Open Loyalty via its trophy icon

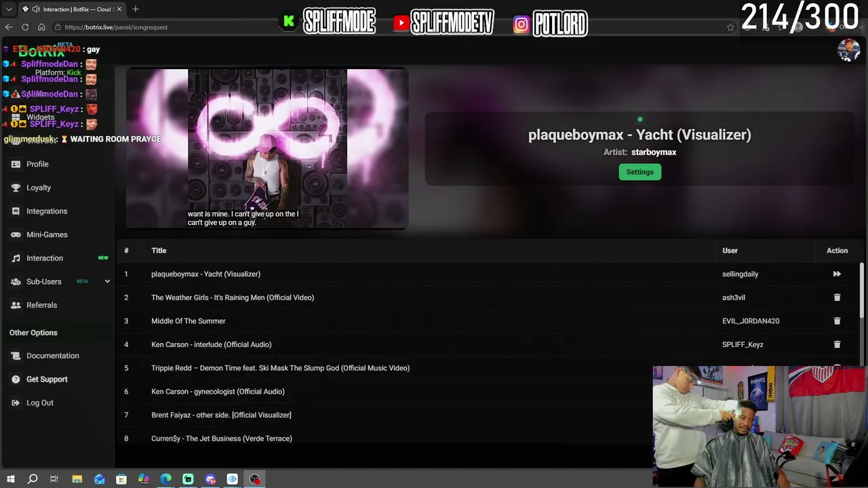point(16,188)
